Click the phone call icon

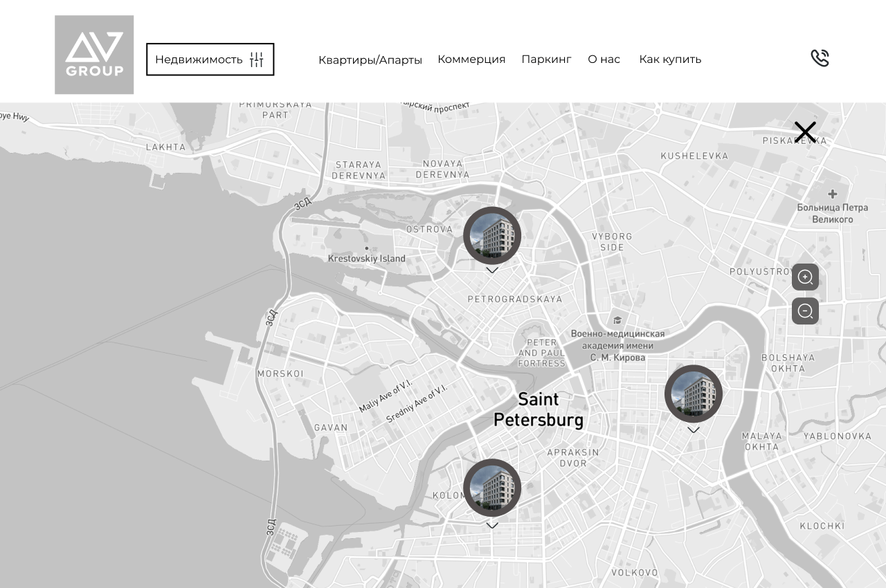[x=820, y=58]
